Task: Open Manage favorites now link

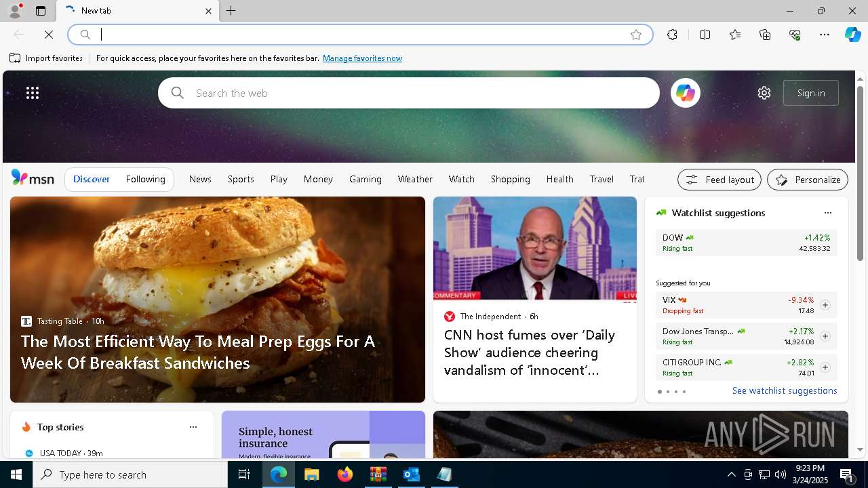Action: point(362,58)
